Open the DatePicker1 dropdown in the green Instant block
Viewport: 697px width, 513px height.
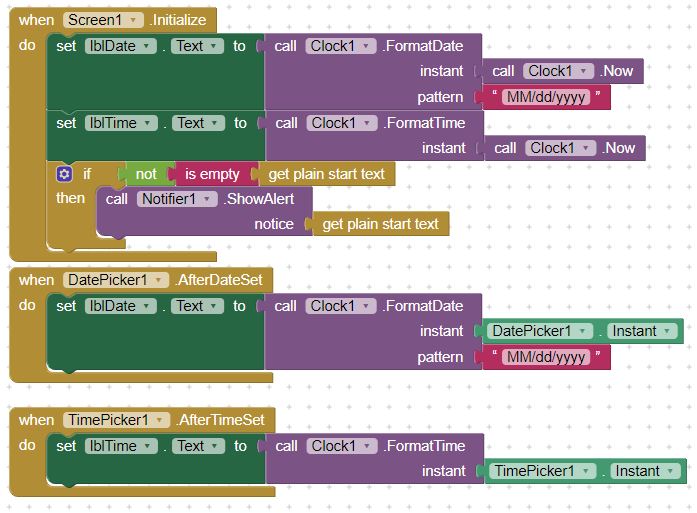click(590, 331)
